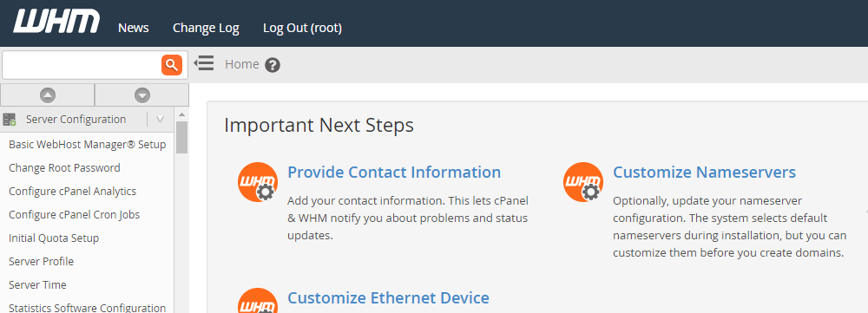This screenshot has width=868, height=313.
Task: Click the orange search magnifier button
Action: (x=172, y=65)
